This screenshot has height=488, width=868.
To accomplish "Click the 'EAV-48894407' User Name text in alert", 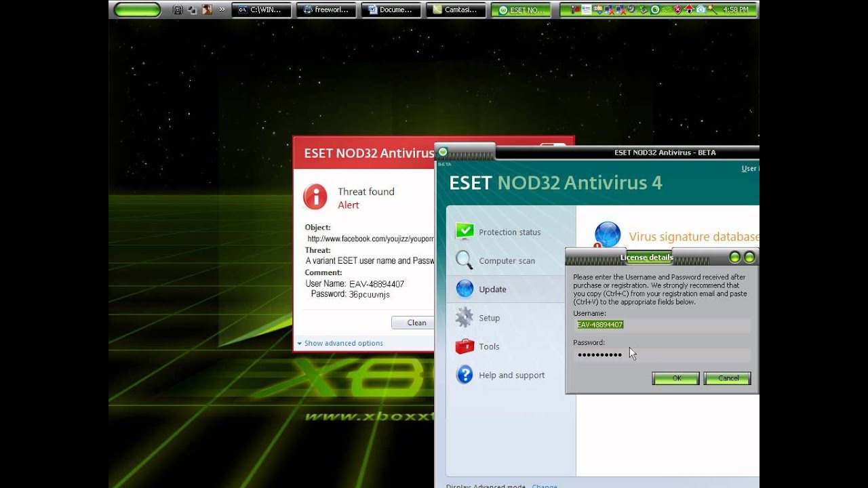I will [x=376, y=284].
